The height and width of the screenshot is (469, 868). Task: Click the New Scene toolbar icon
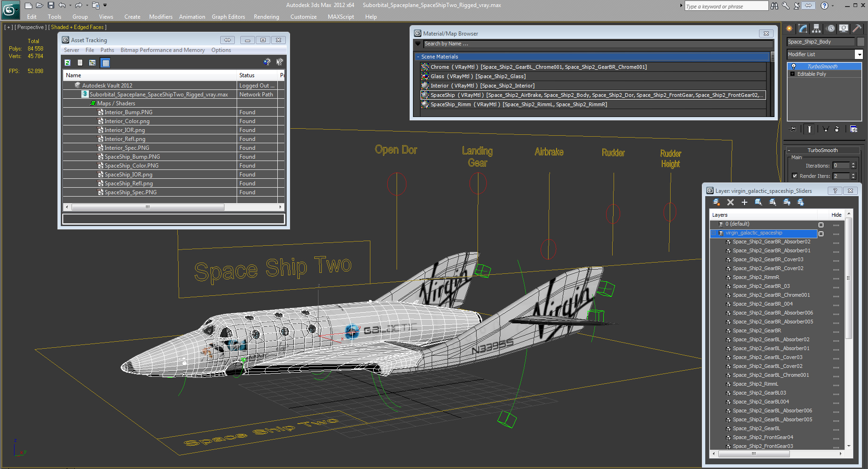click(x=29, y=6)
